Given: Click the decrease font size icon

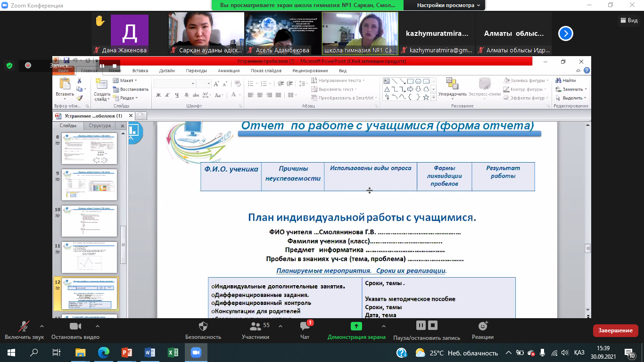Looking at the screenshot, I should point(225,84).
